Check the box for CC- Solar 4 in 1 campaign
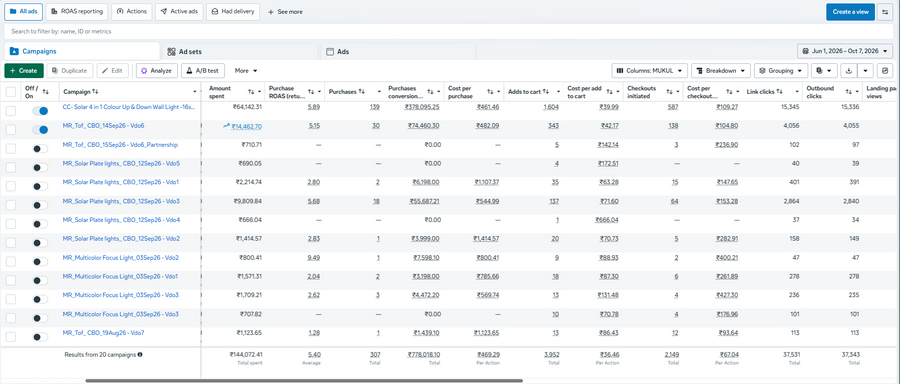Screen dimensions: 900x384 pos(11,111)
